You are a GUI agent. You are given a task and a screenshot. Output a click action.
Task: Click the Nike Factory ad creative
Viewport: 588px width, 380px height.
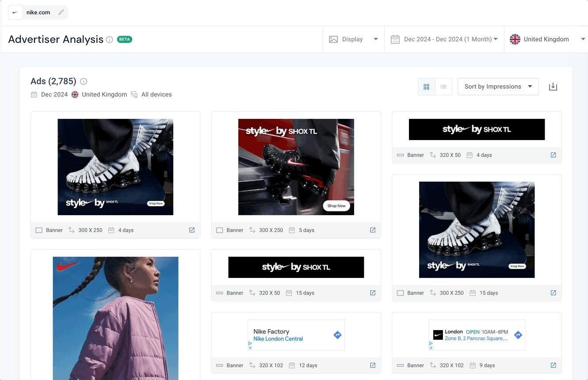click(x=296, y=335)
